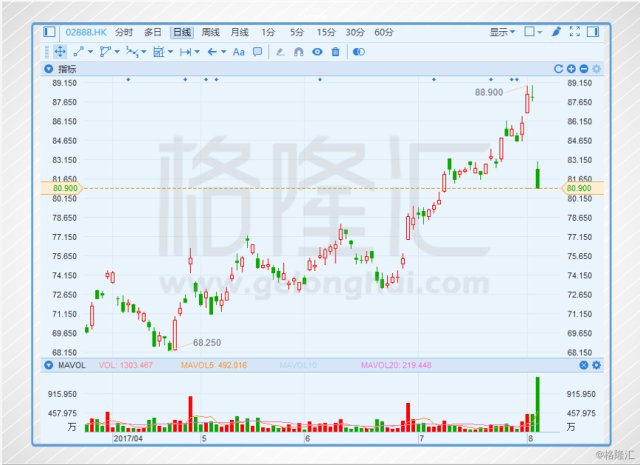The height and width of the screenshot is (465, 640).
Task: Click the text annotation Aa tool
Action: point(238,51)
